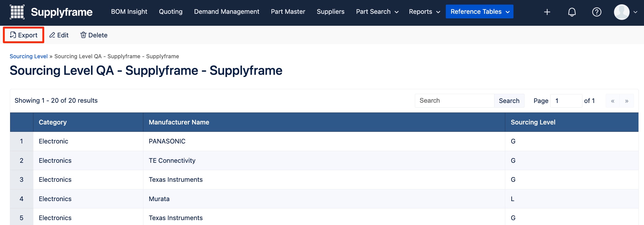The width and height of the screenshot is (644, 225).
Task: Select the G sourcing level for PANASONIC
Action: click(572, 141)
